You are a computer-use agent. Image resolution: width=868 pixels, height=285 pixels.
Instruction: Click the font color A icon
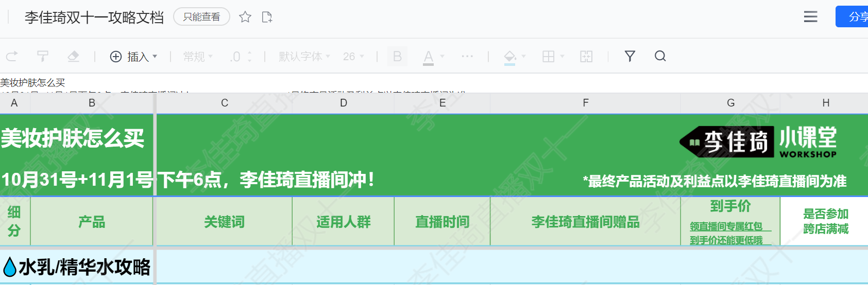pos(428,57)
